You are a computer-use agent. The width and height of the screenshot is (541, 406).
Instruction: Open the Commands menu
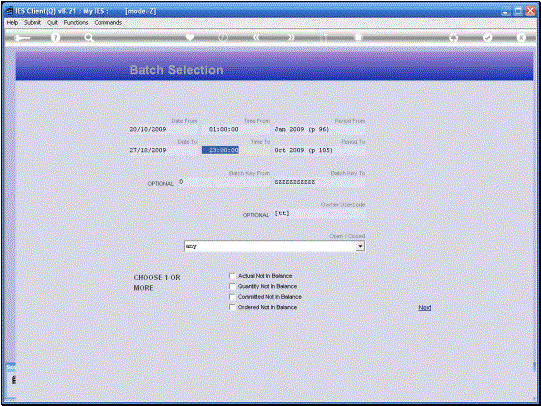click(108, 22)
